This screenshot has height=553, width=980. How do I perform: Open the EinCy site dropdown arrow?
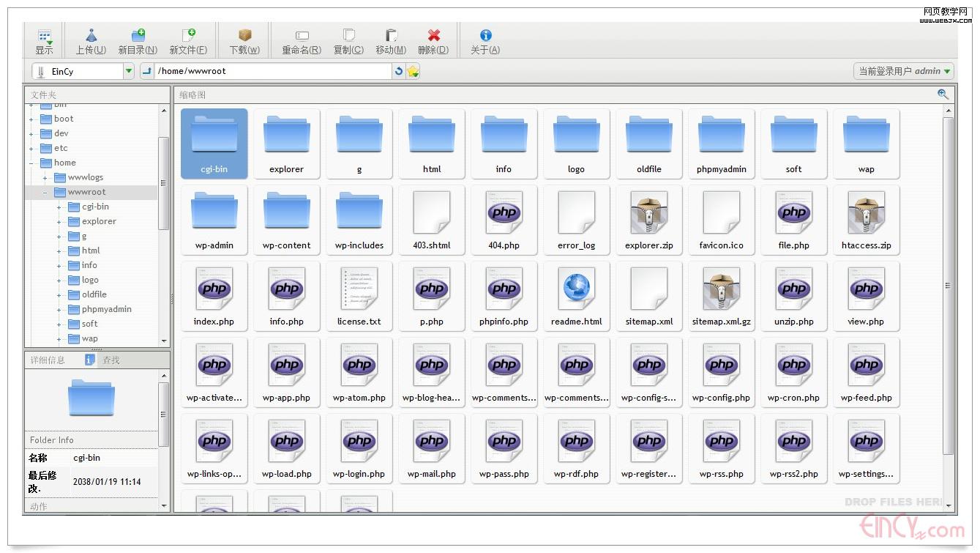[129, 71]
